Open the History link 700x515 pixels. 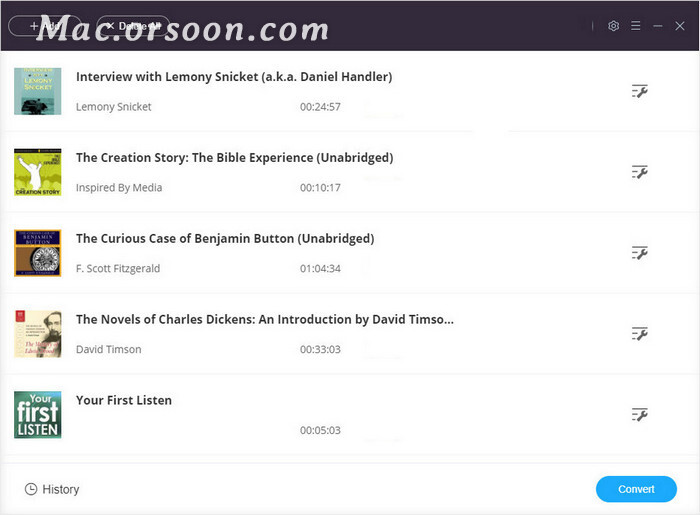pyautogui.click(x=61, y=489)
